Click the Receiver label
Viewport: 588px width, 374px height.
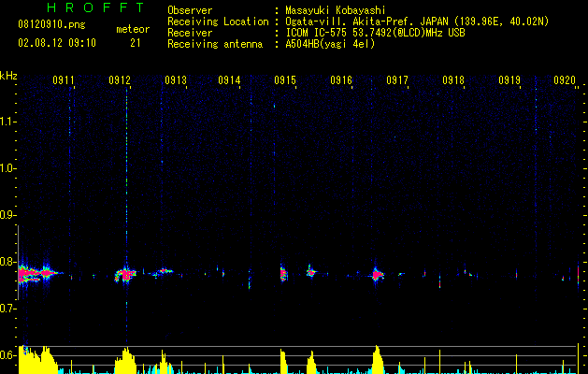point(190,33)
